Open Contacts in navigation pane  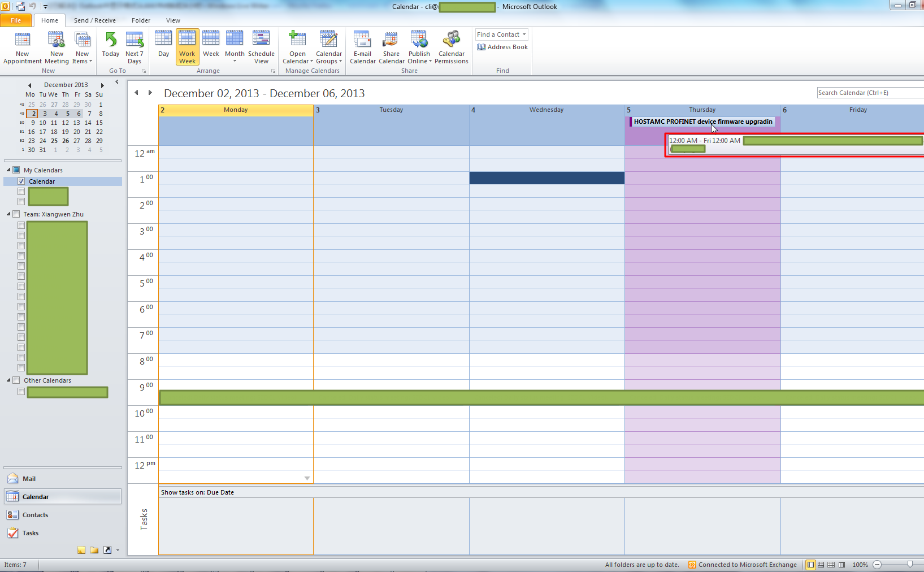62,515
